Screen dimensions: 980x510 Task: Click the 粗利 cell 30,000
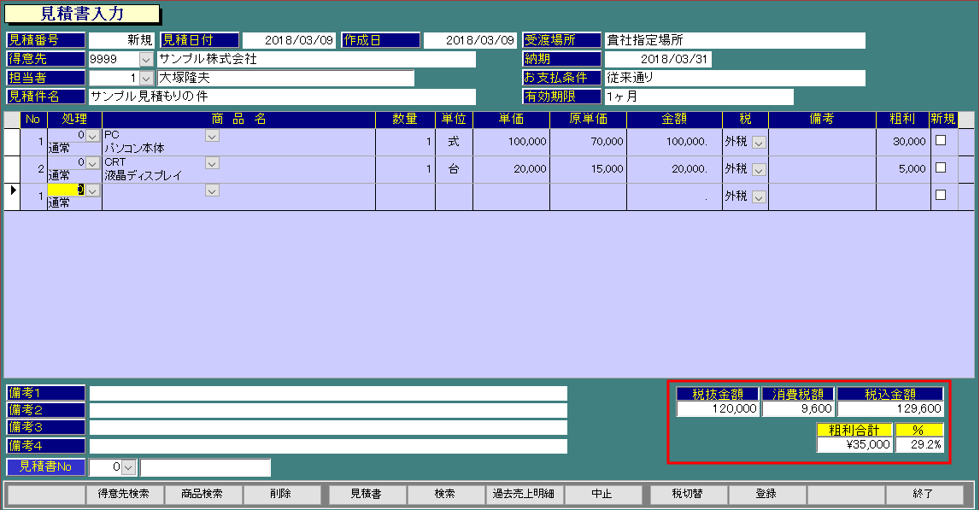click(903, 142)
